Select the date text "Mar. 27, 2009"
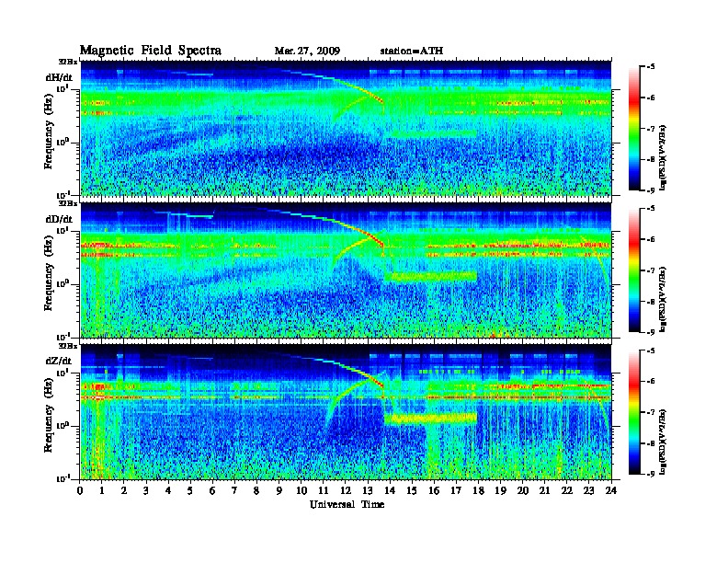 tap(307, 52)
